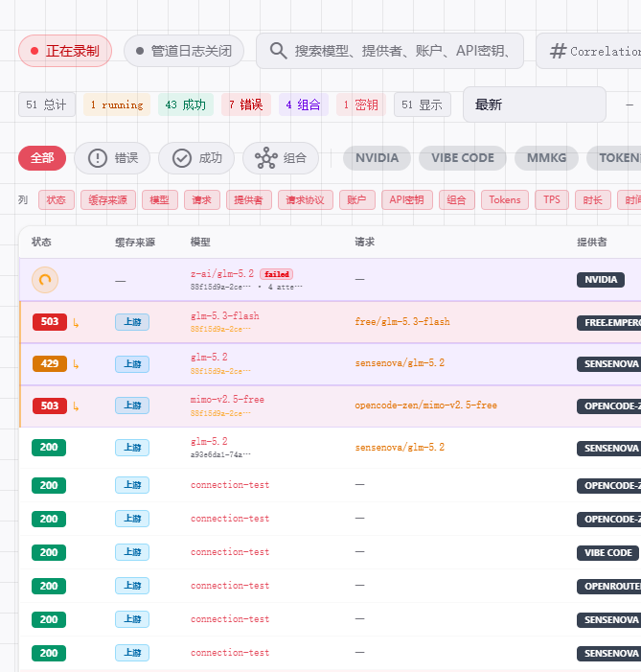This screenshot has width=641, height=672.
Task: Click the 请求 column header
Action: click(365, 243)
